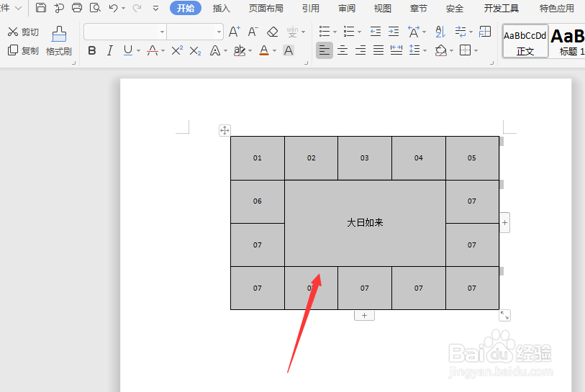Screen dimensions: 585x392
Task: Open borders dropdown arrow
Action: 476,51
